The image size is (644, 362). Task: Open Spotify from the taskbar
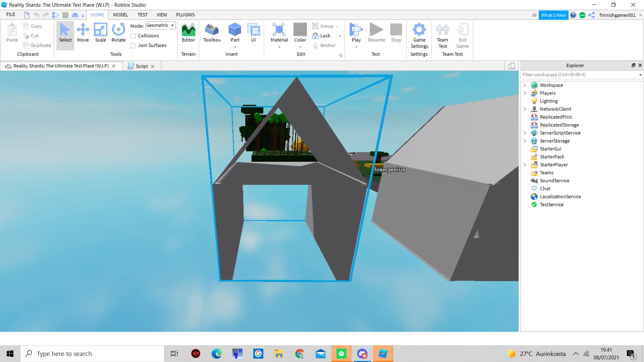341,354
